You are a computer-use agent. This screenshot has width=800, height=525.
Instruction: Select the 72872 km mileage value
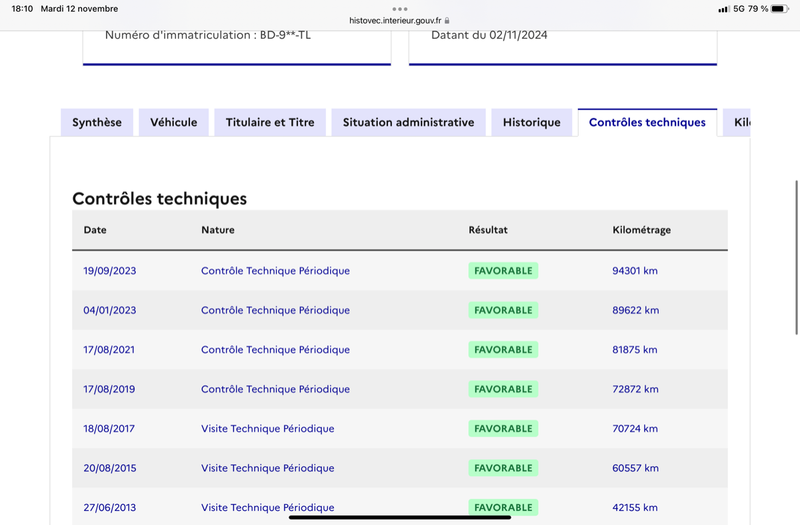[x=635, y=389]
